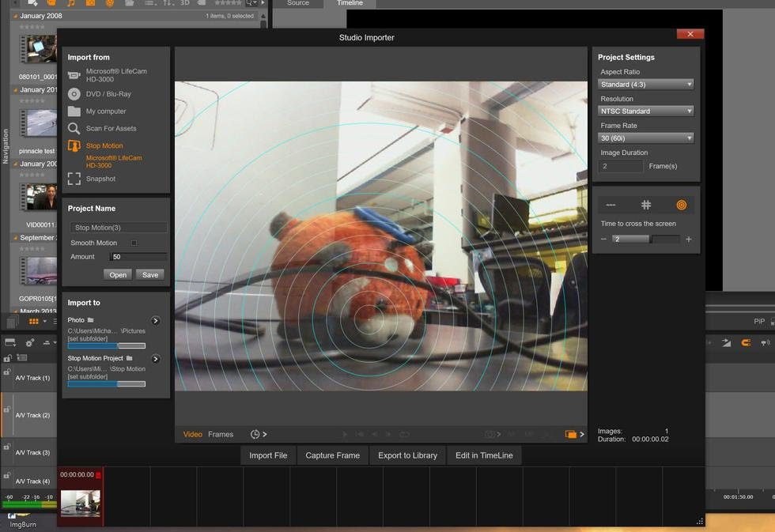
Task: Expand the onion skin options chevron
Action: pos(582,434)
